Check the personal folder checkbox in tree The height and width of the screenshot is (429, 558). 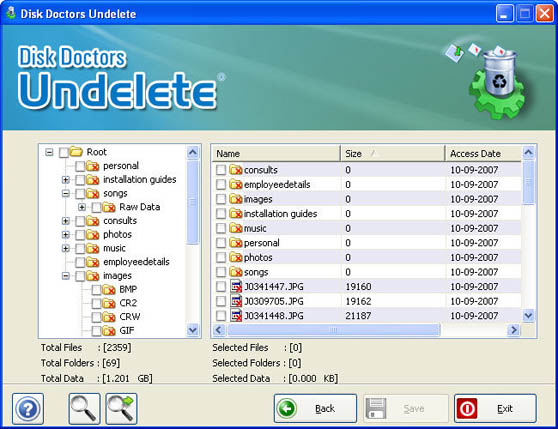pyautogui.click(x=80, y=166)
